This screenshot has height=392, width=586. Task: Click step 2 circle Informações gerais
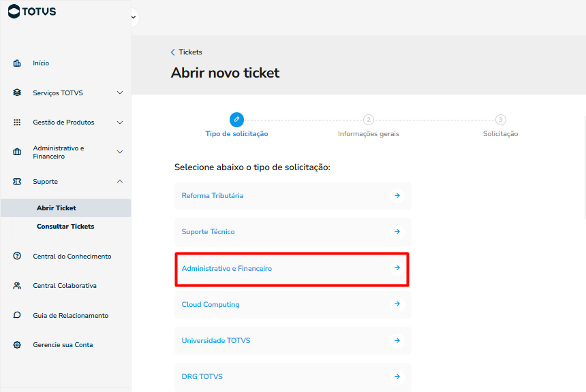[369, 120]
